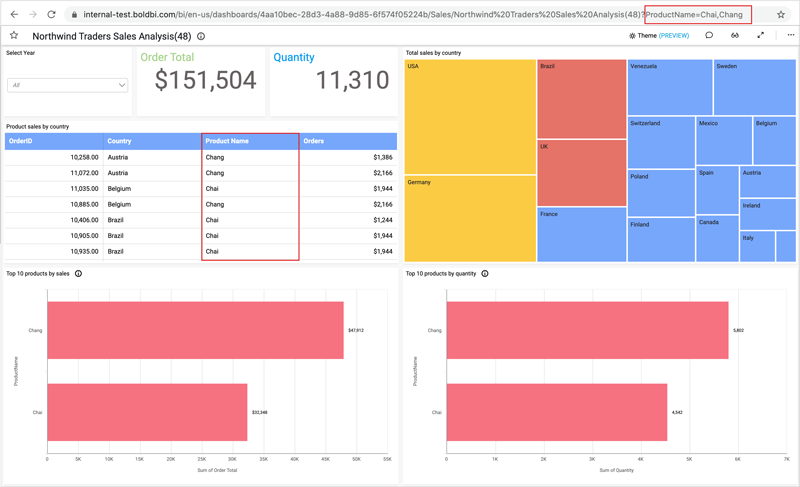The image size is (800, 487).
Task: Mark dashboard as favorite using the title star
Action: (14, 36)
